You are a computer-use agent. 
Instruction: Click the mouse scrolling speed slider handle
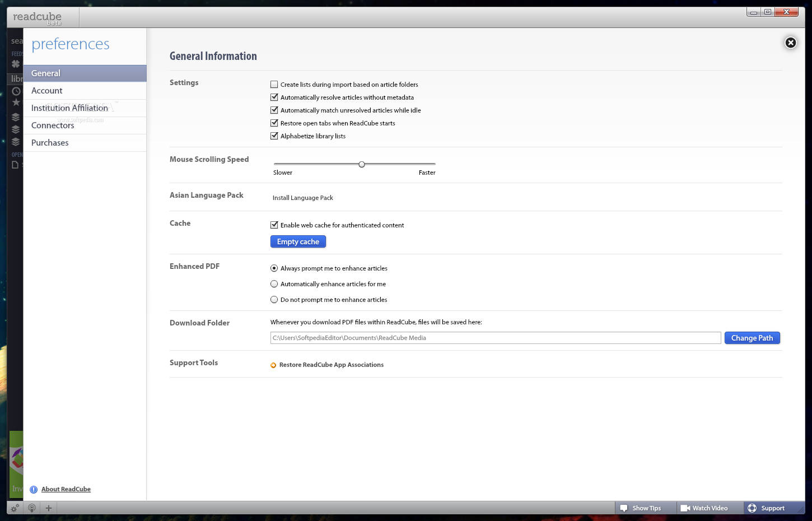point(362,164)
